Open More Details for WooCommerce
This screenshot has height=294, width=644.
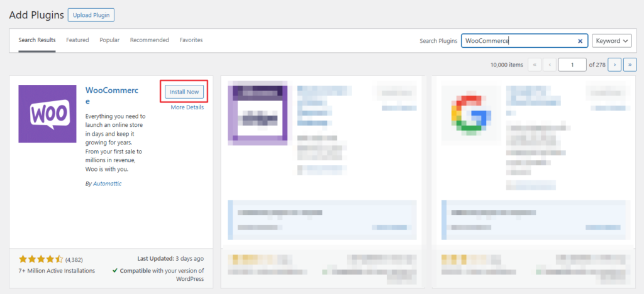point(187,107)
